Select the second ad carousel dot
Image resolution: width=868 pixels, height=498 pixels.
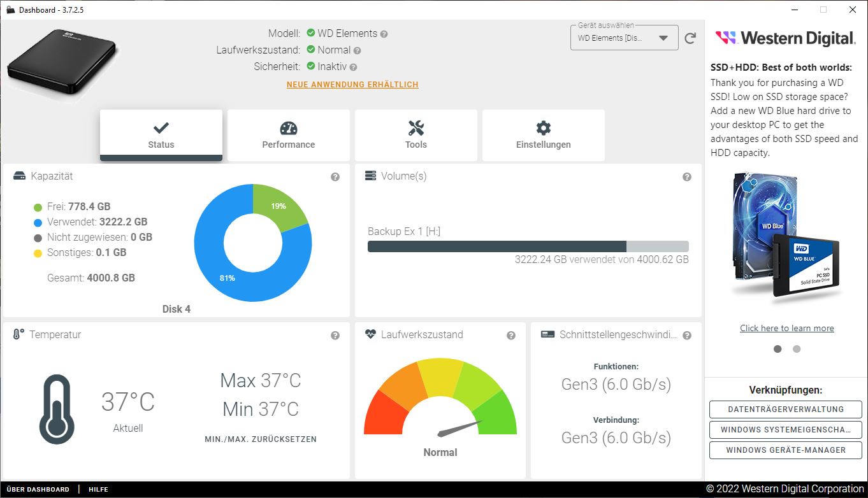tap(797, 349)
